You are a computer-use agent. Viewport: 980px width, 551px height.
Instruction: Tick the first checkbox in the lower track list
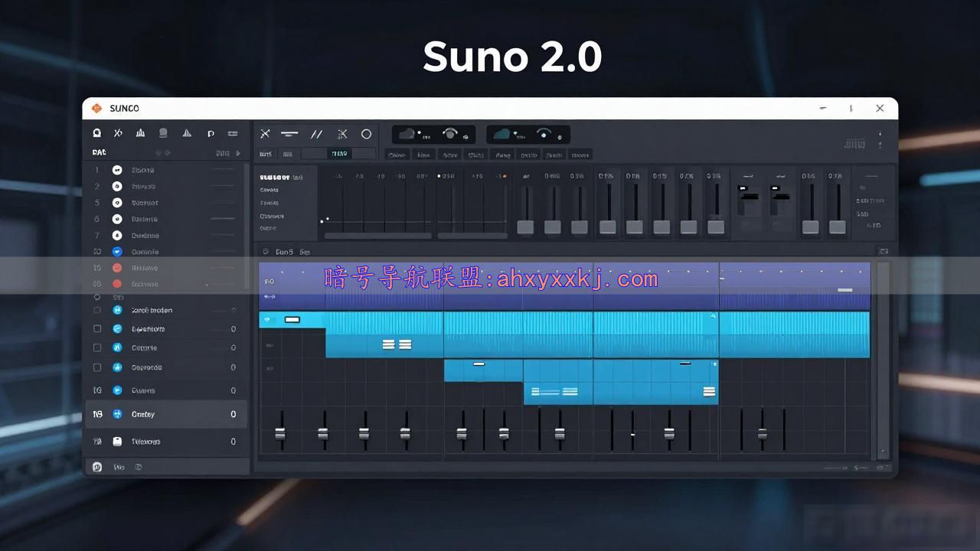coord(97,311)
